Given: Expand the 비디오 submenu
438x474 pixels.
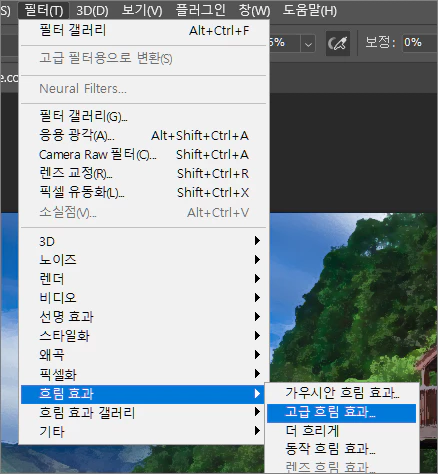Looking at the screenshot, I should (x=144, y=298).
